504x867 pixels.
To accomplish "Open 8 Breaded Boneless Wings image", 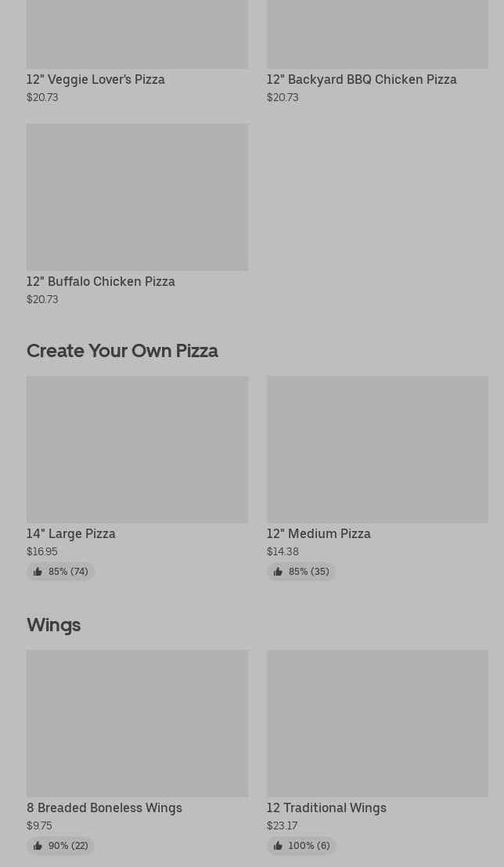I will click(x=137, y=723).
